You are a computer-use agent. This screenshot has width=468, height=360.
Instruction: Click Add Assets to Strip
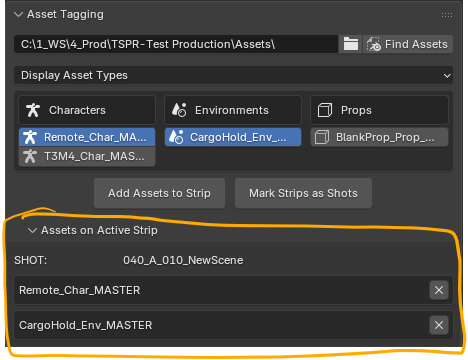click(x=159, y=193)
